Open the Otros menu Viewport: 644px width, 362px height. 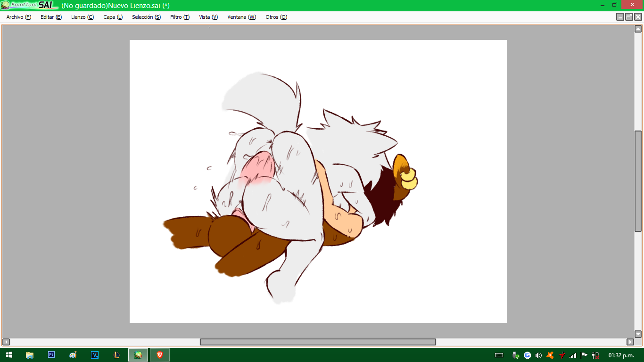pyautogui.click(x=276, y=17)
